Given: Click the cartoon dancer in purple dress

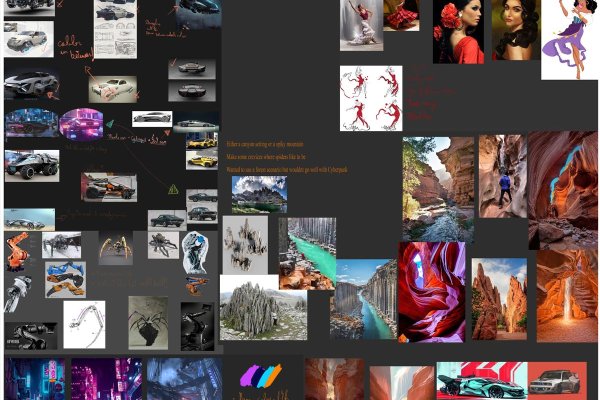Looking at the screenshot, I should point(568,38).
